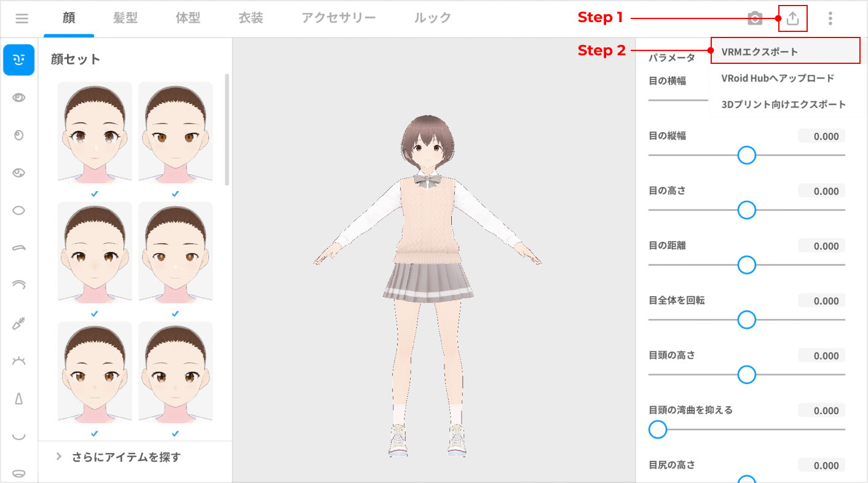This screenshot has width=868, height=483.
Task: Open the three-dot overflow menu
Action: 830,18
